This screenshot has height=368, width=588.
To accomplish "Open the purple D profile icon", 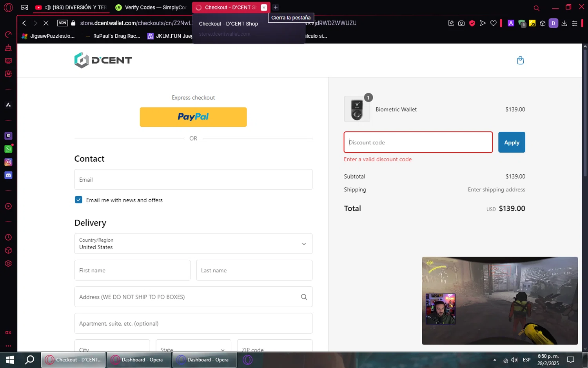I will (x=554, y=23).
